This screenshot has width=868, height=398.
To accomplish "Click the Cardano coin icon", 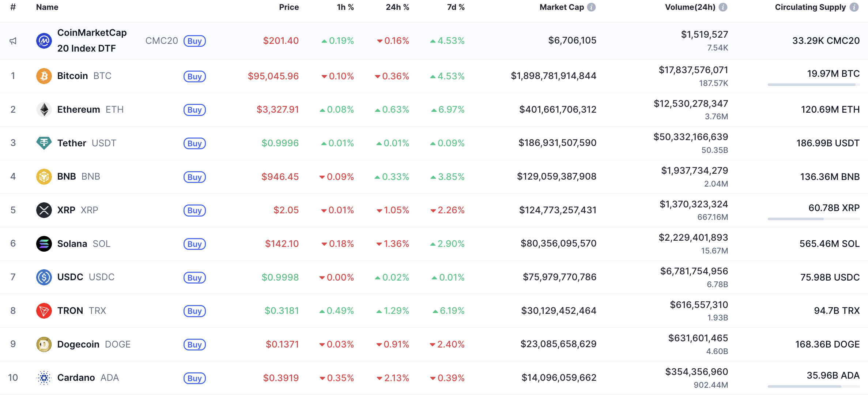I will click(x=44, y=378).
